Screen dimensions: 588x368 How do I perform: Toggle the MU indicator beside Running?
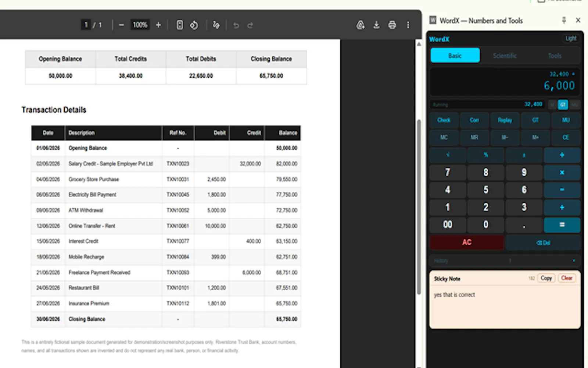pos(575,105)
